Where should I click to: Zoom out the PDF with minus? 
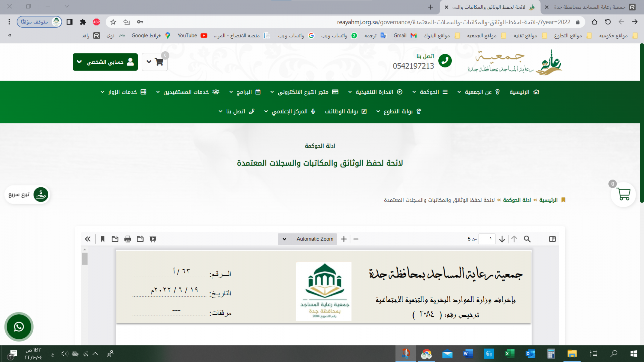tap(356, 239)
